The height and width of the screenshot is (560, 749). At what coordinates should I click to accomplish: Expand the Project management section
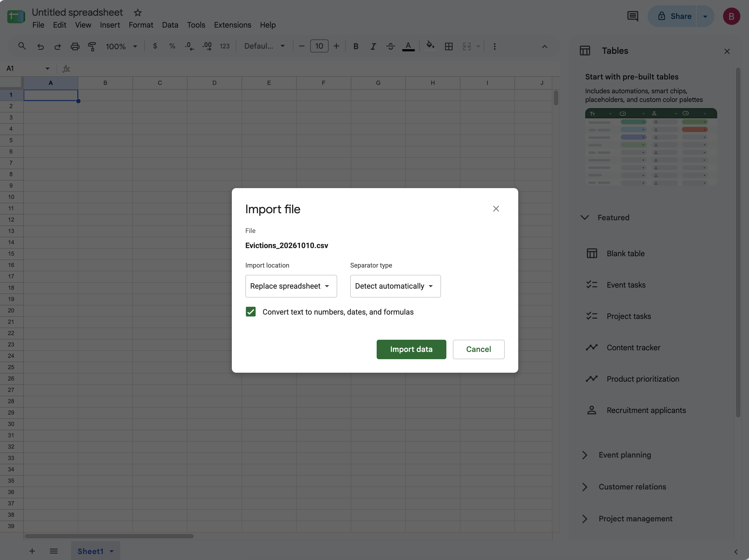(585, 519)
